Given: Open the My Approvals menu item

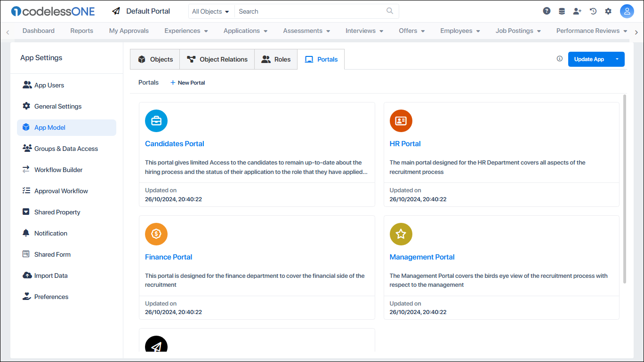Looking at the screenshot, I should [x=129, y=31].
